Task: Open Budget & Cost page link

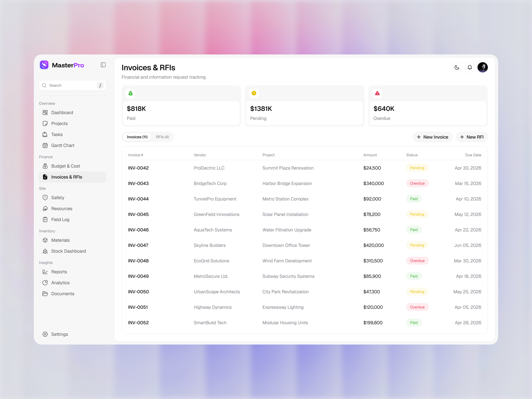Action: [x=72, y=166]
